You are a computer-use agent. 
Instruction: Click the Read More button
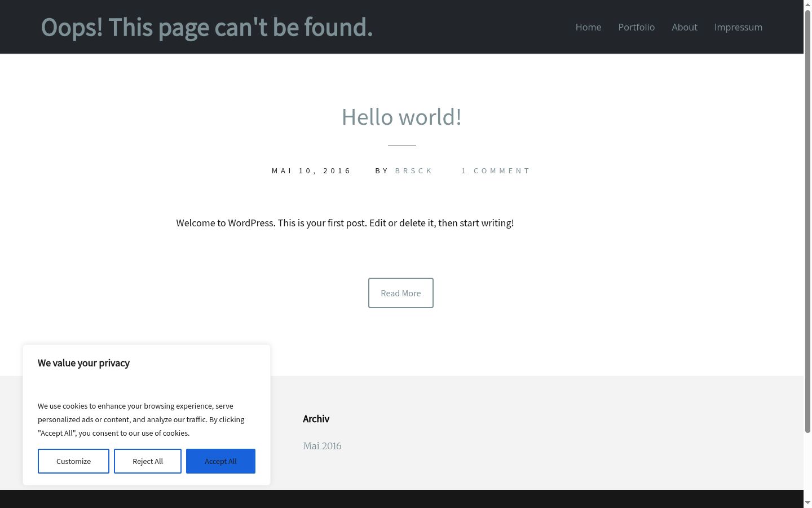point(401,293)
